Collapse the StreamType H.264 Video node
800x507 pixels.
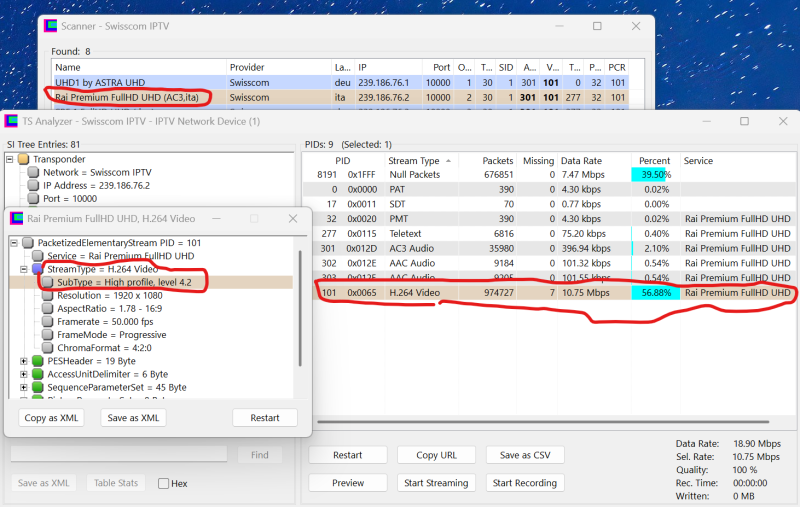coord(24,269)
